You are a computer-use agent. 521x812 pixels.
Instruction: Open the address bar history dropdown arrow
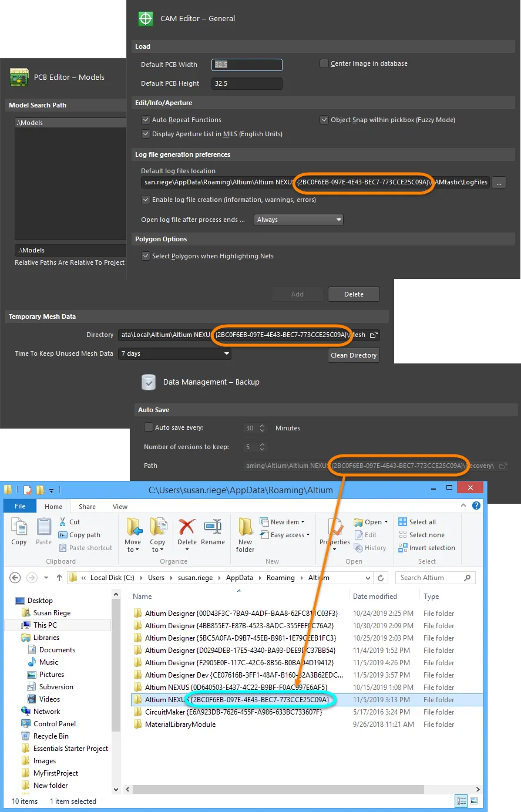click(368, 578)
